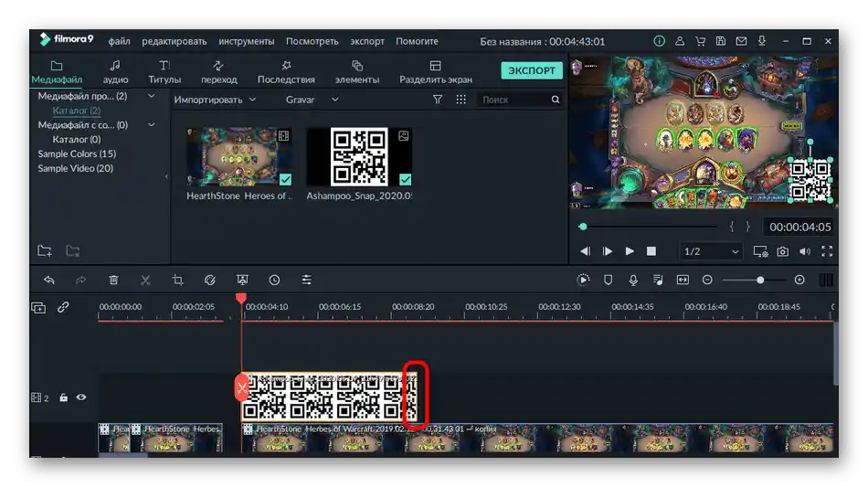Open Sample Colors (15)
868x487 pixels.
point(77,154)
